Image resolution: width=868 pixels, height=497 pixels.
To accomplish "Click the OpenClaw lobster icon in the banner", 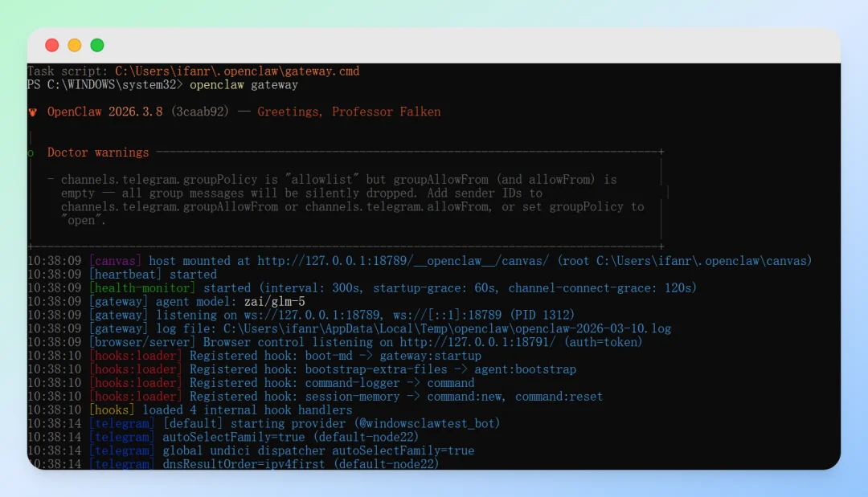I will [x=33, y=112].
